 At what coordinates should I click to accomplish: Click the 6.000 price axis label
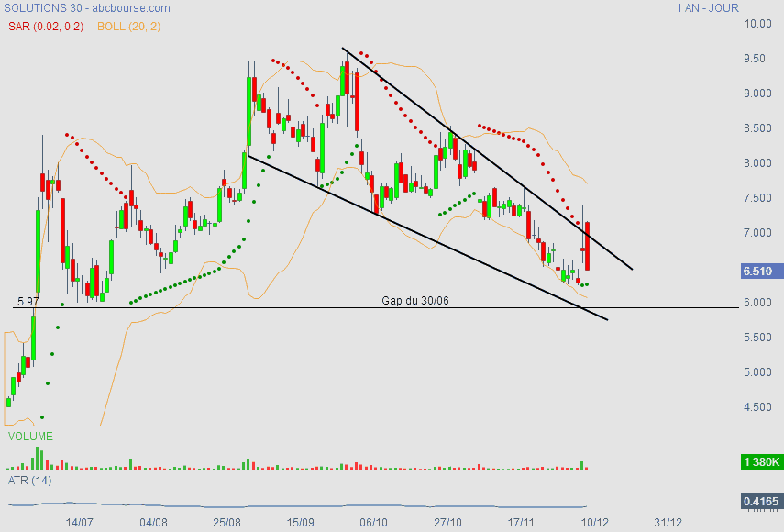[757, 303]
